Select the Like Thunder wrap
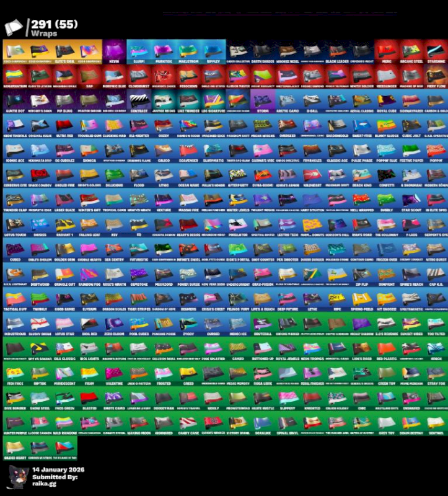The height and width of the screenshot is (496, 448). pyautogui.click(x=188, y=101)
